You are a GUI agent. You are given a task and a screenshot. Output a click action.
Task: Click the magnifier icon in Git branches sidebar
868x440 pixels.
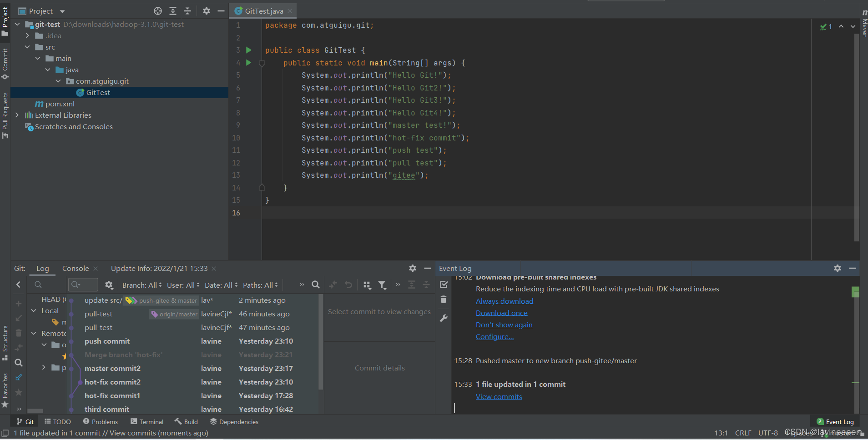pos(19,363)
